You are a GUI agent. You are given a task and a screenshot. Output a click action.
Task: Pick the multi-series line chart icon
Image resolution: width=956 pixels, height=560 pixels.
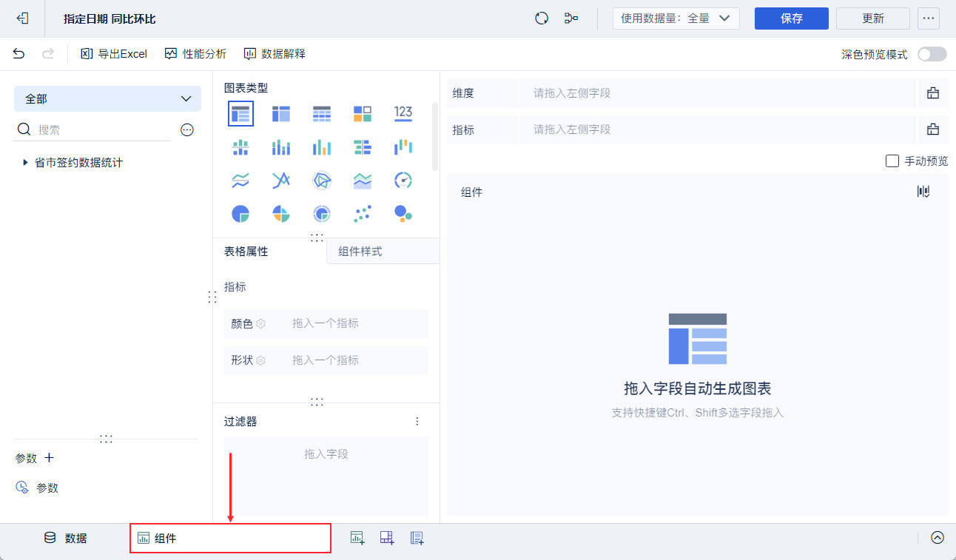tap(281, 181)
